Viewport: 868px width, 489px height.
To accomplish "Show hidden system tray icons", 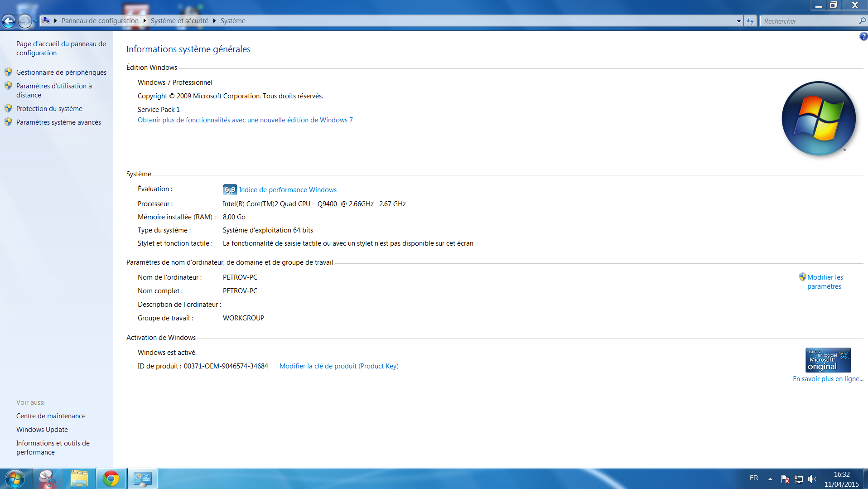I will click(770, 479).
